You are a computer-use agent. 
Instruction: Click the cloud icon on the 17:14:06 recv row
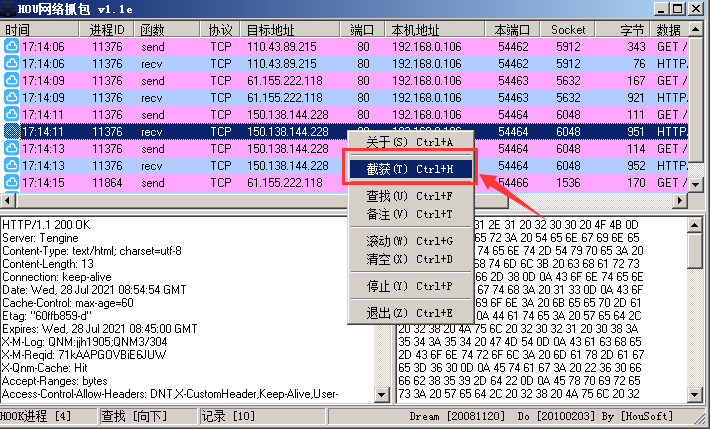(11, 63)
